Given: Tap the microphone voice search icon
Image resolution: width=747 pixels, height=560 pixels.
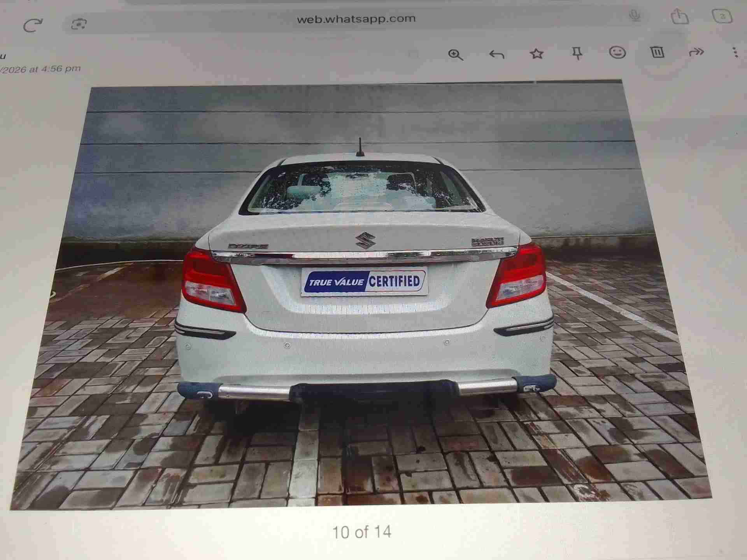Looking at the screenshot, I should pos(635,16).
